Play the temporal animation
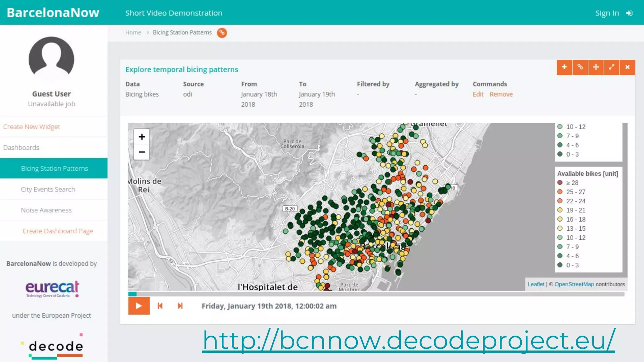The image size is (644, 362). 139,306
